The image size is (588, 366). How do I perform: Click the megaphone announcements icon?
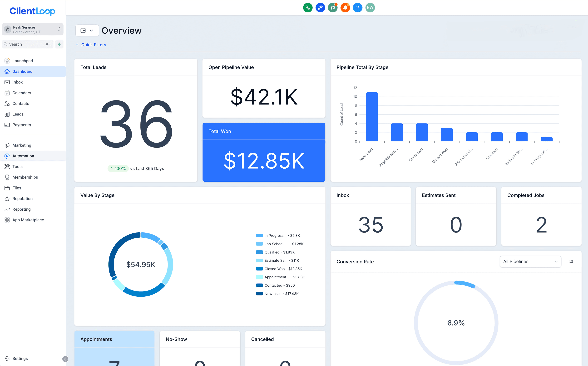point(333,8)
